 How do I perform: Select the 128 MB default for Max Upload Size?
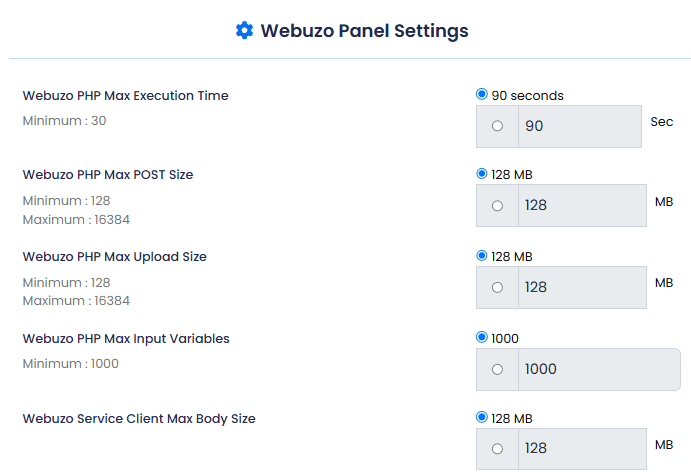coord(482,256)
